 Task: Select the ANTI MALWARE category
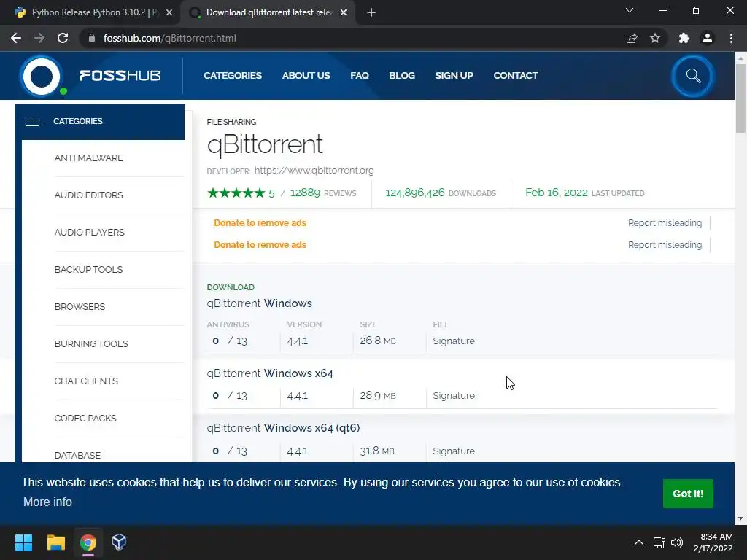point(88,158)
